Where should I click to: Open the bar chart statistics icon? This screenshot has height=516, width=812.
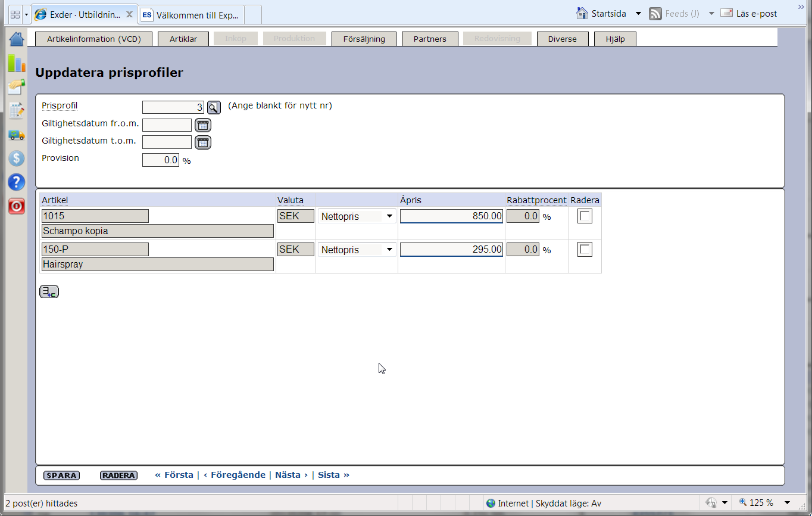pos(17,63)
